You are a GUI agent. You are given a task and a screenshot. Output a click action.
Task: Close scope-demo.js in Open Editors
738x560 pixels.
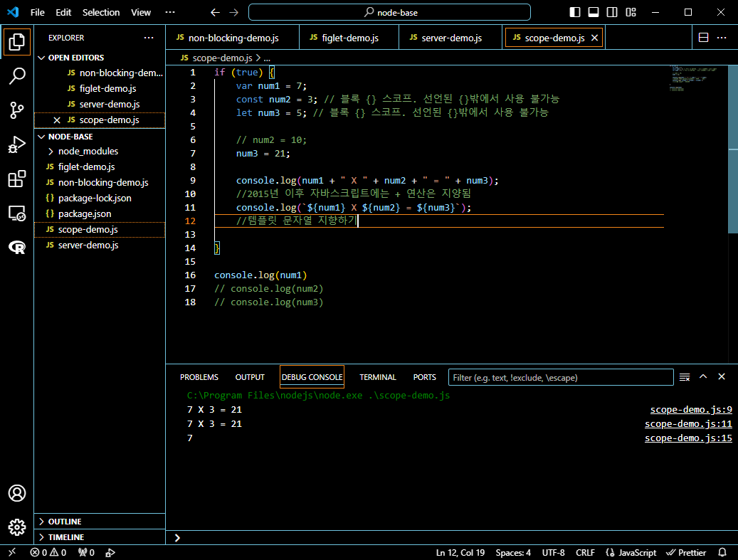(x=57, y=120)
